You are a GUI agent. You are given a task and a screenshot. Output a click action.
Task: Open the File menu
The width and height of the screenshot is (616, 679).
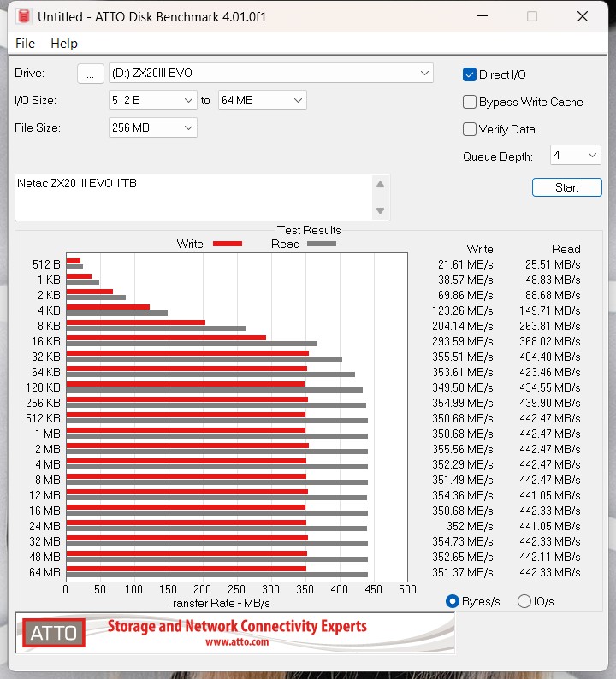point(25,44)
